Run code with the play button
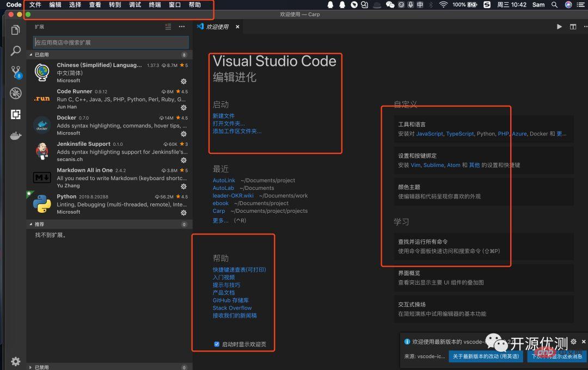 pos(559,27)
